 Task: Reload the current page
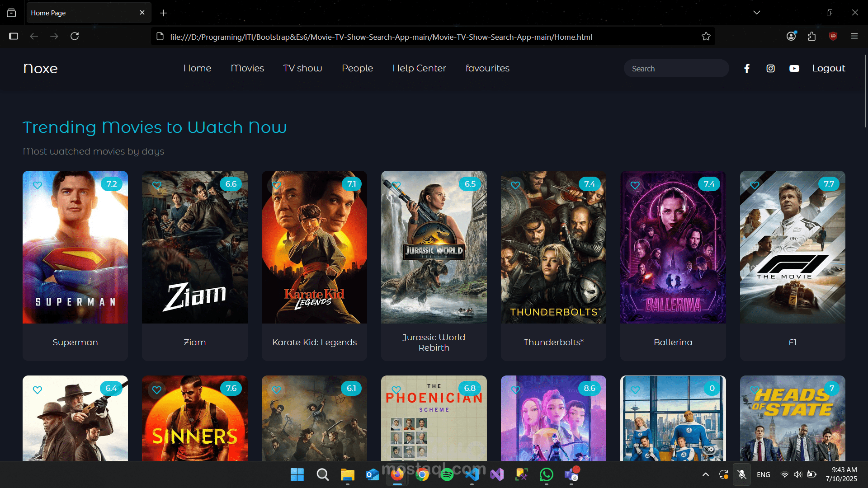[x=75, y=36]
